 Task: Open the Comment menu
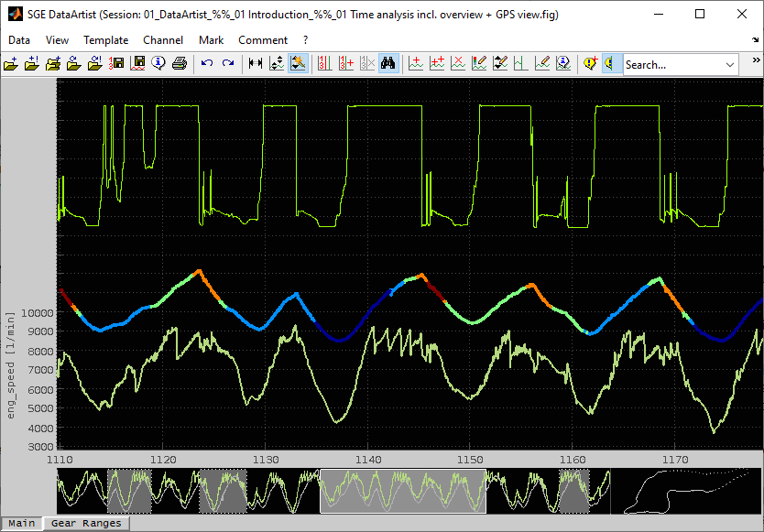point(263,40)
